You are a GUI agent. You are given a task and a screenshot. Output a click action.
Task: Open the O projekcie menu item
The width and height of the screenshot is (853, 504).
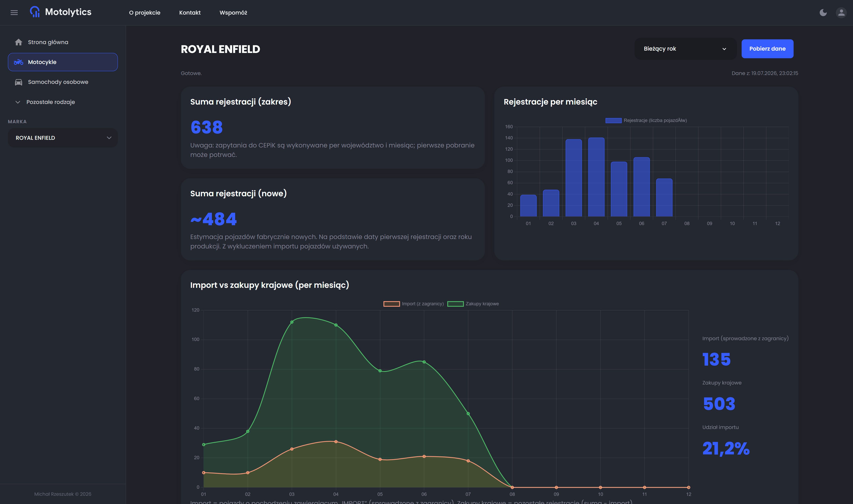pos(145,13)
